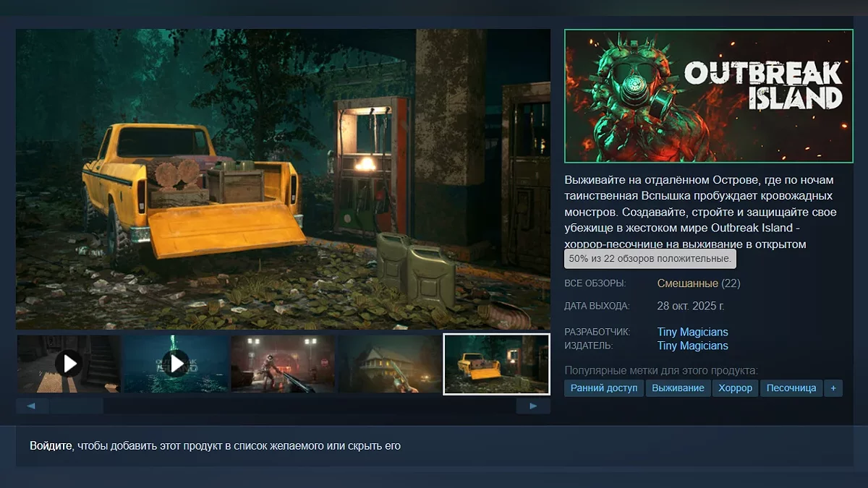868x488 pixels.
Task: Open publisher Tiny Magicians link
Action: coord(693,346)
